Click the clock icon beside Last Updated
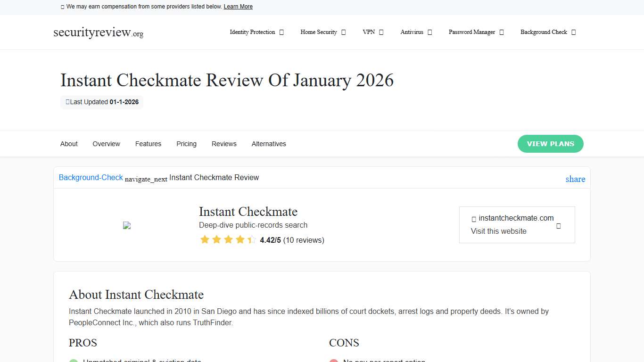Image resolution: width=644 pixels, height=362 pixels. 67,102
